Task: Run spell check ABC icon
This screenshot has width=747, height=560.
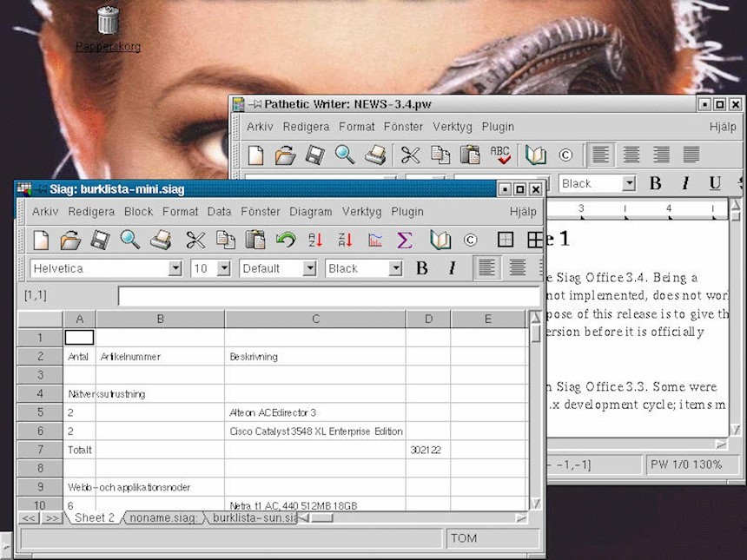Action: point(500,155)
